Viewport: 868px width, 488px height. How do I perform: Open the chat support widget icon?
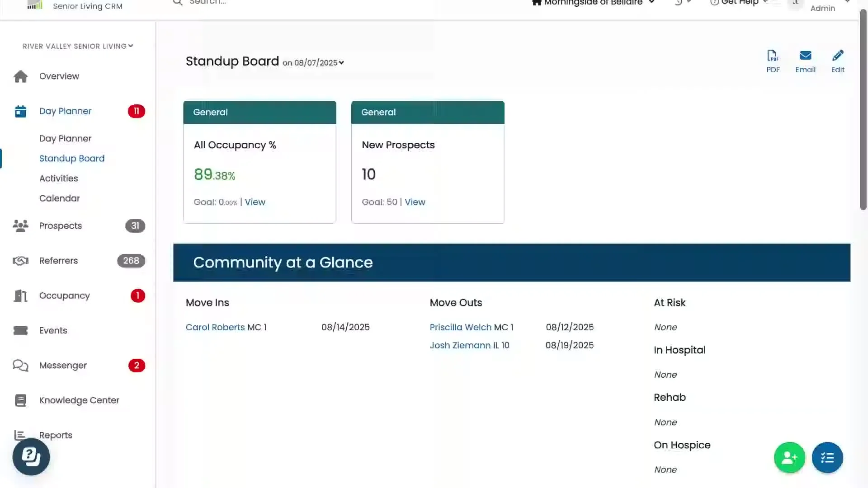[x=31, y=457]
